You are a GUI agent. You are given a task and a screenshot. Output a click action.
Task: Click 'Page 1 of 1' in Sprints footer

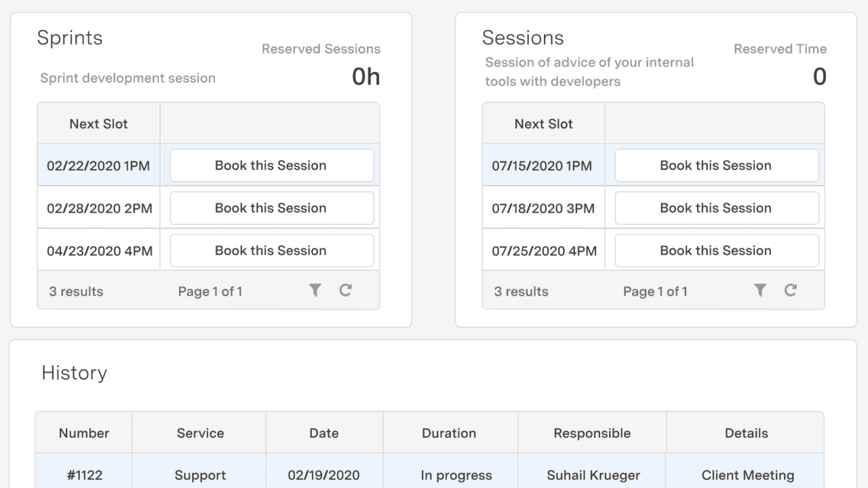pyautogui.click(x=210, y=291)
